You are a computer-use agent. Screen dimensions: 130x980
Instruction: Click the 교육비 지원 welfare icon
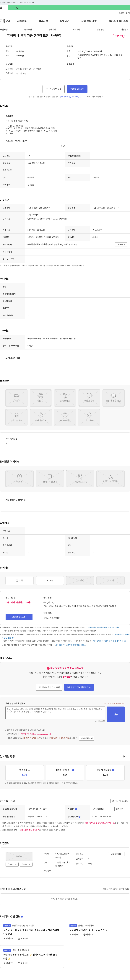pos(89,398)
